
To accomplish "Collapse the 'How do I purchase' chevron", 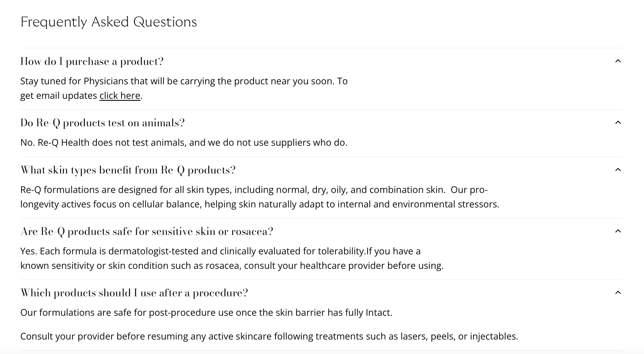I will (x=618, y=61).
